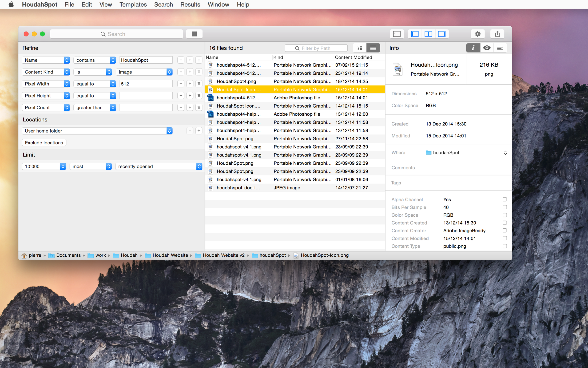Toggle the left Refine pane
The height and width of the screenshot is (368, 588).
[415, 34]
